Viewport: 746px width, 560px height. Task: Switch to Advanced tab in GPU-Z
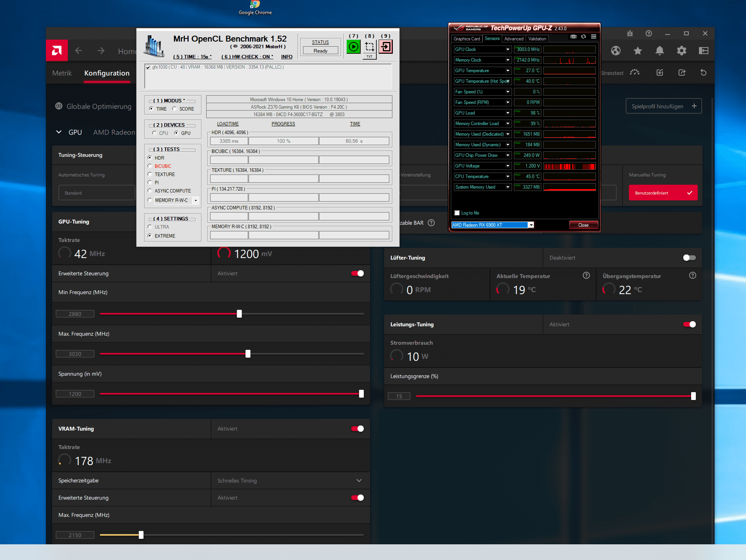[x=514, y=39]
